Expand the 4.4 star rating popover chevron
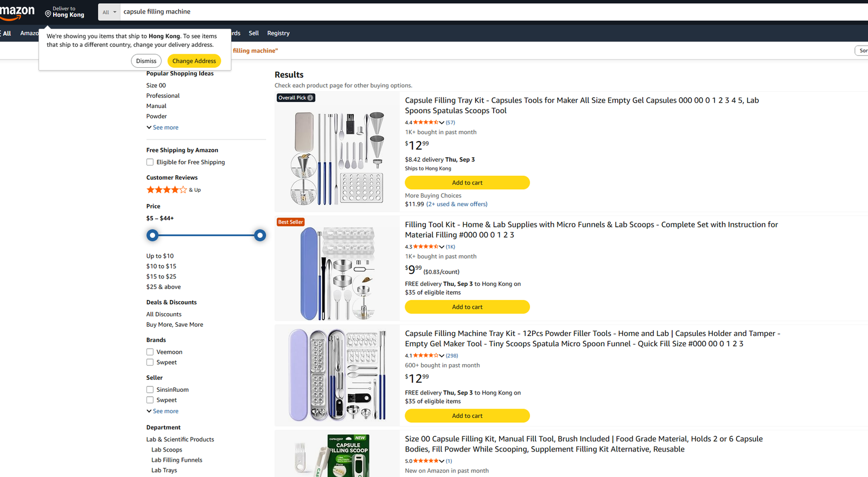868x477 pixels. point(442,123)
